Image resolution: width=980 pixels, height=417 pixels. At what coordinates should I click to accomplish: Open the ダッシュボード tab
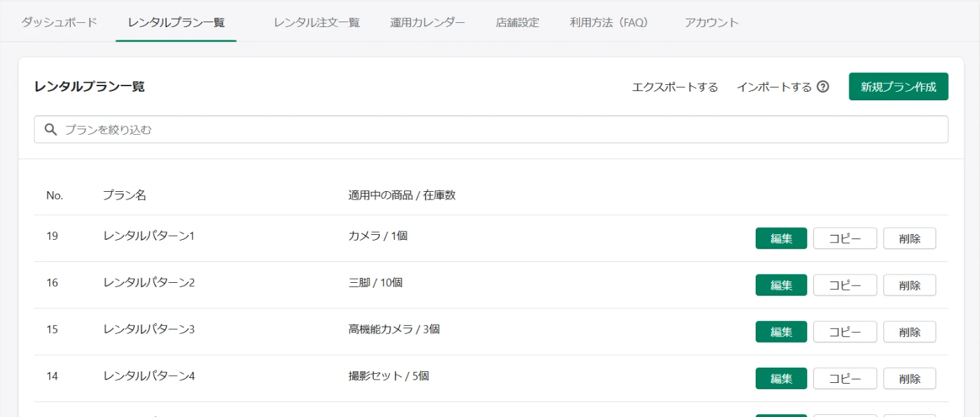click(x=59, y=22)
